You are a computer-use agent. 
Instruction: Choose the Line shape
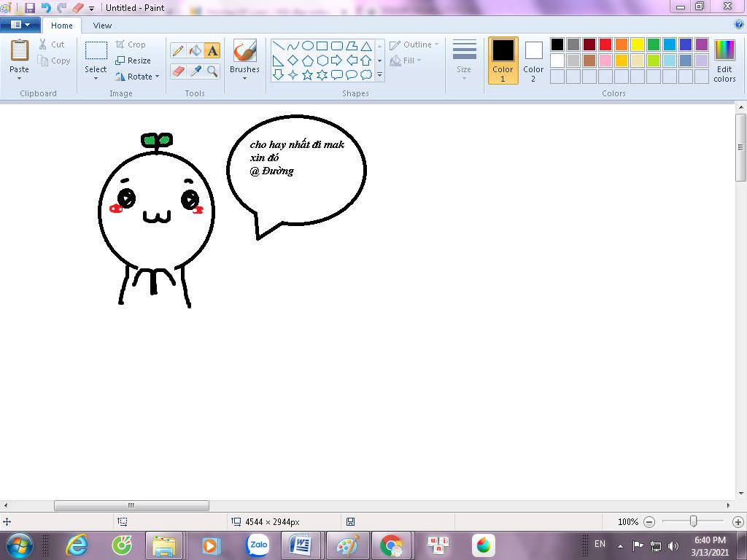pos(279,46)
